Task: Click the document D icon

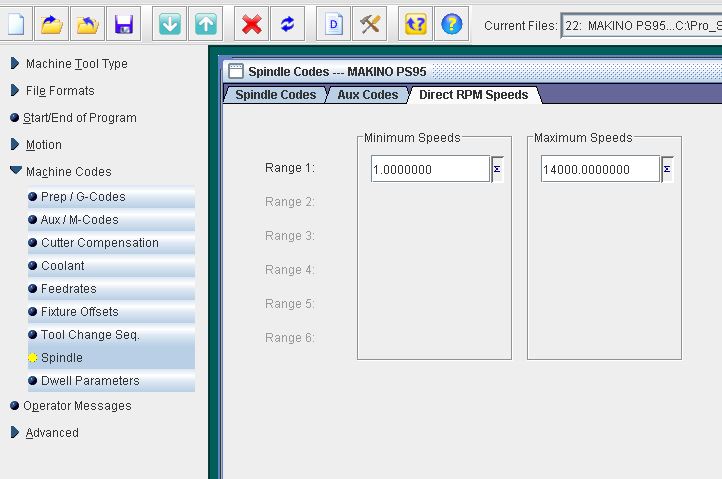Action: [333, 24]
